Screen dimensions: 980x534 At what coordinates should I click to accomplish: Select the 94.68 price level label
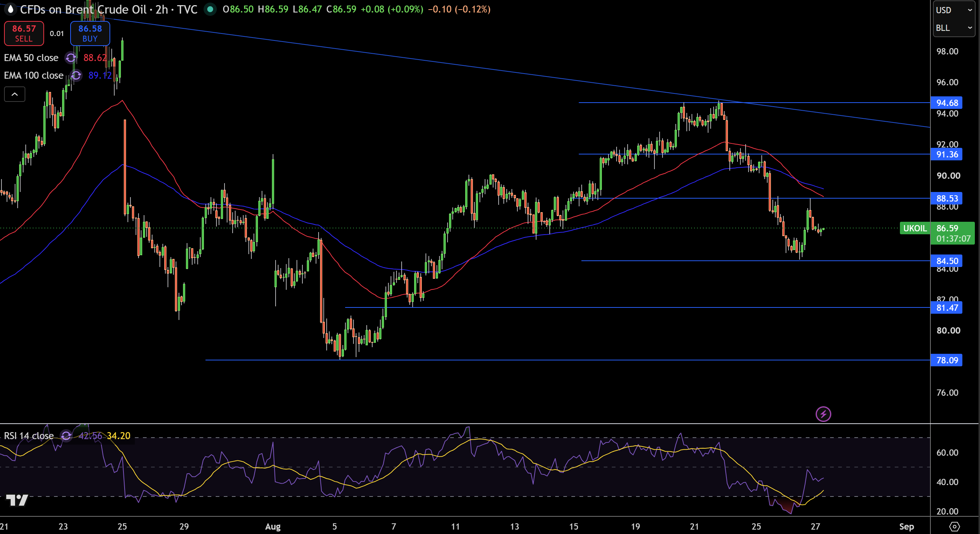pyautogui.click(x=947, y=103)
